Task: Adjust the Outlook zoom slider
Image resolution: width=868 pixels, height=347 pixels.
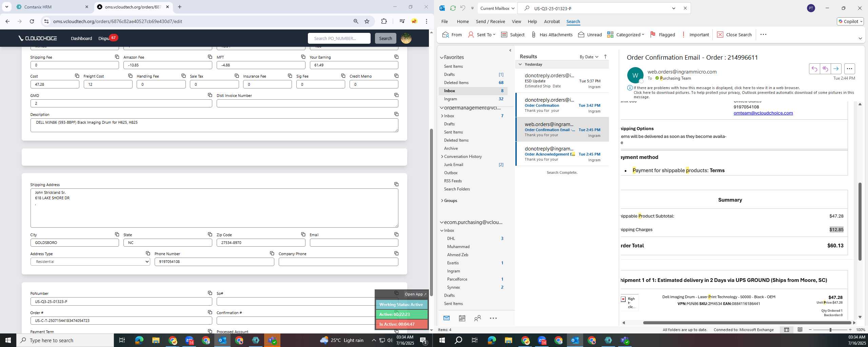Action: coord(830,330)
